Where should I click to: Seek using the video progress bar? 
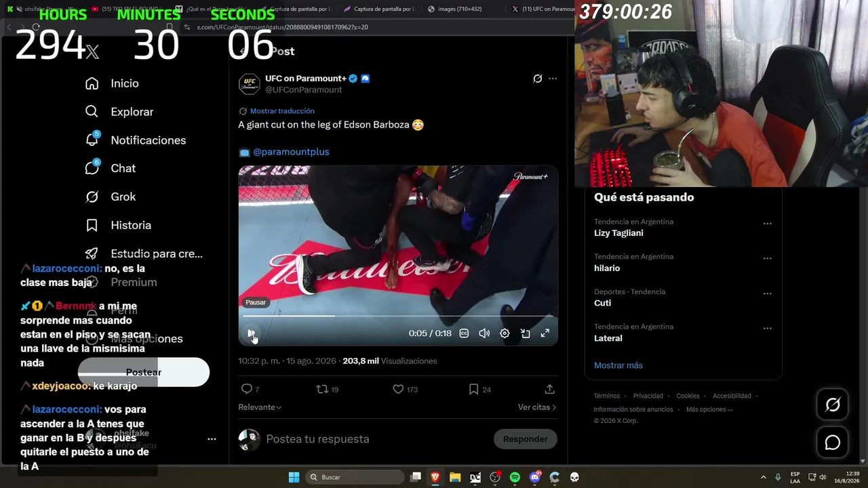coord(398,316)
